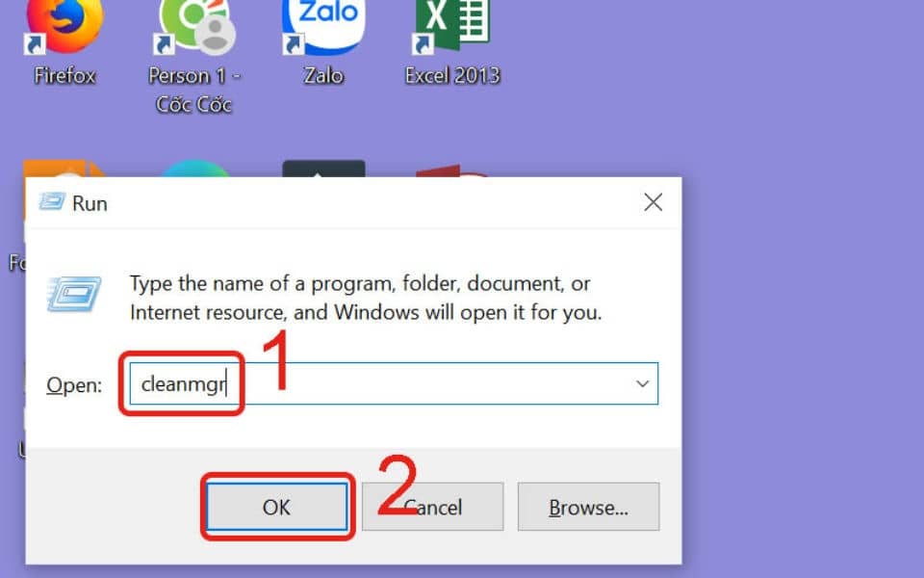Screen dimensions: 924x578
Task: Select the orange icon partly hidden behind Run dialog
Action: 64,169
